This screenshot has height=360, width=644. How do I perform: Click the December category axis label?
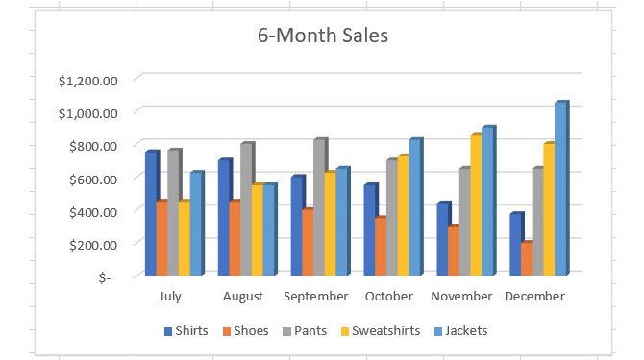click(x=534, y=296)
